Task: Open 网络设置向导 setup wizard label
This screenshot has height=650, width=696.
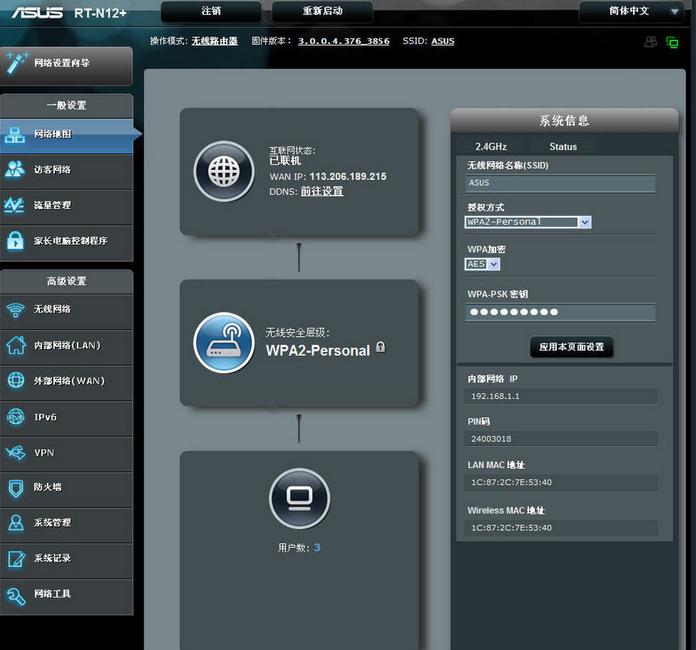Action: click(x=62, y=63)
